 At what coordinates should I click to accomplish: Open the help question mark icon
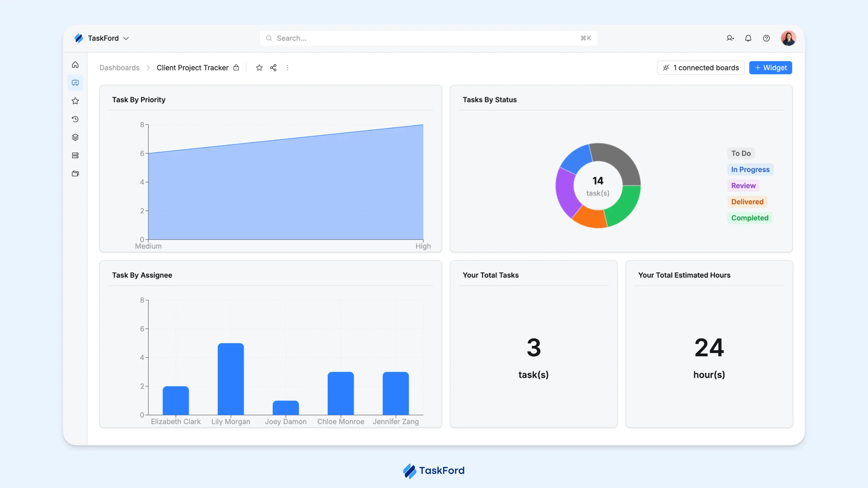(x=766, y=38)
